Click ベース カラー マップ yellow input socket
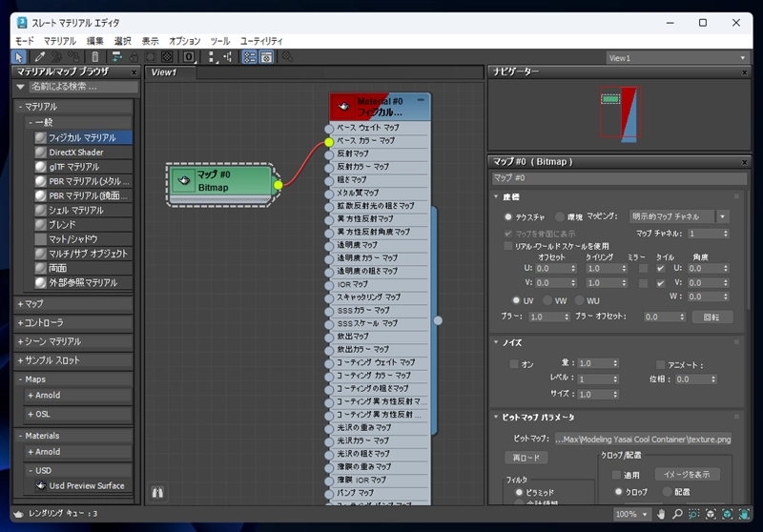 [329, 142]
